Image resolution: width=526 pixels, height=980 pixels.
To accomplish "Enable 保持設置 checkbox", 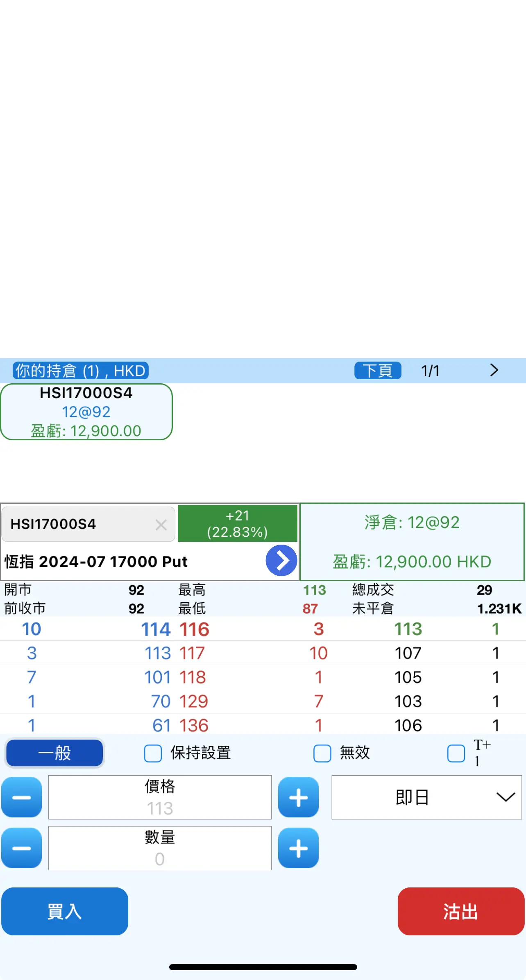I will [153, 753].
